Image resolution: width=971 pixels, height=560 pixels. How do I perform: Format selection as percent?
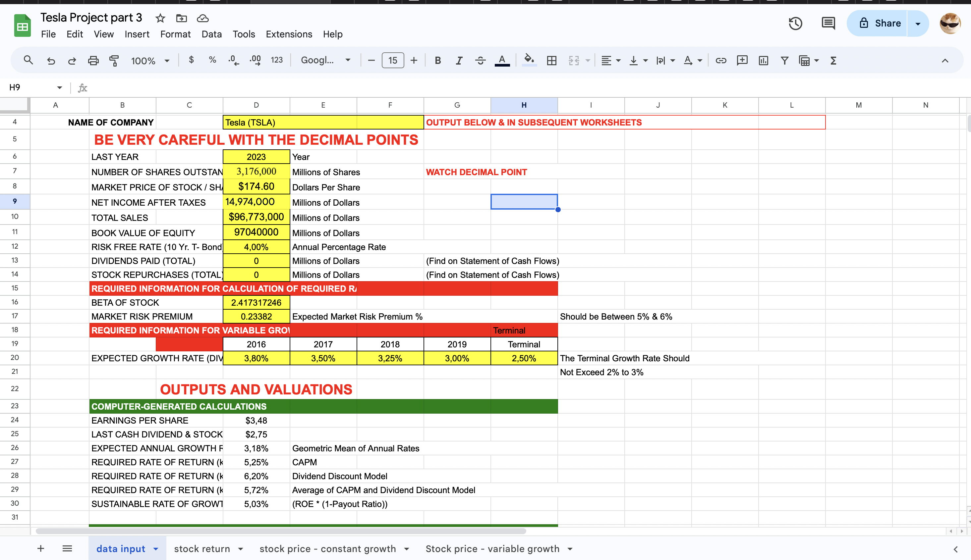pos(212,60)
